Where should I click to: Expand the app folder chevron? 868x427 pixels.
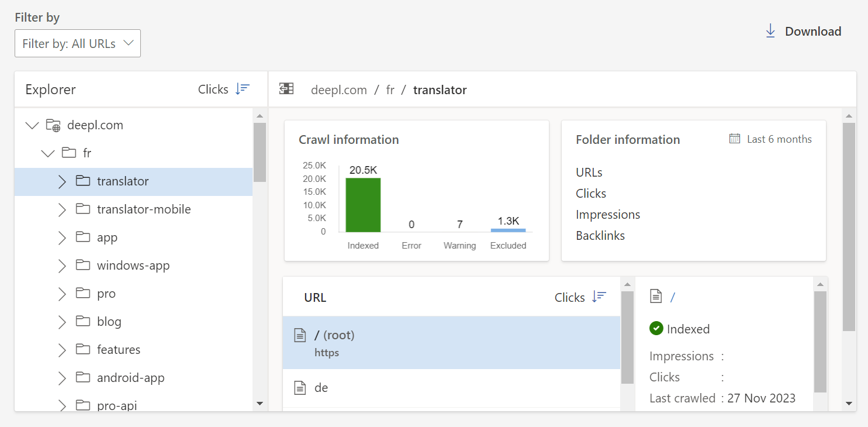click(x=63, y=237)
